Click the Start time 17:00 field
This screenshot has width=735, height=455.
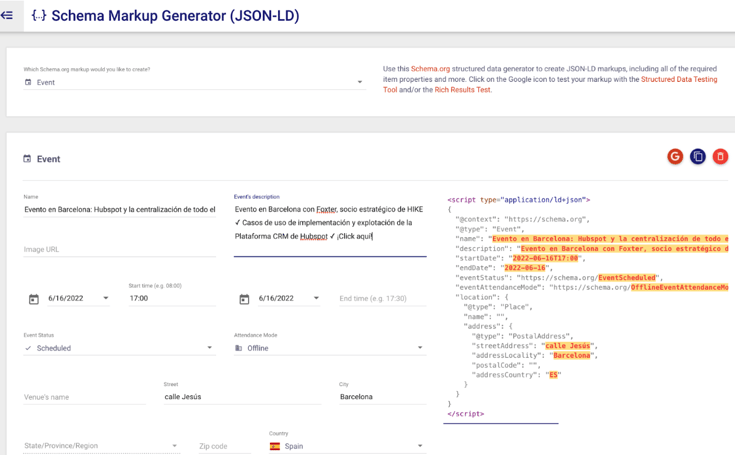[172, 298]
